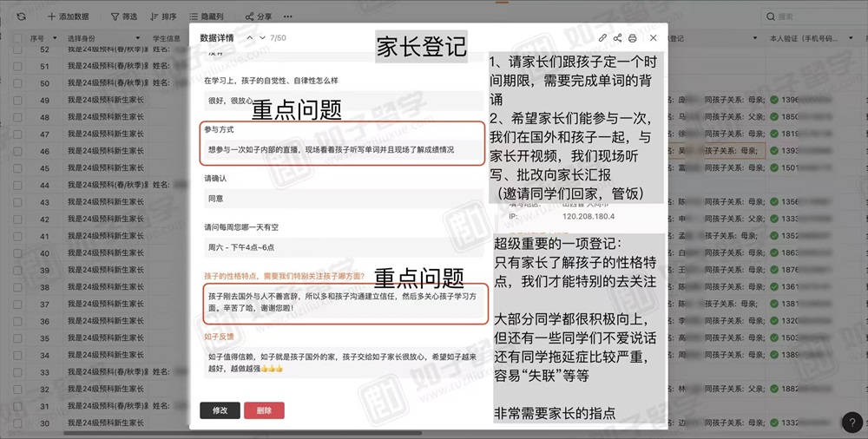Click the green verified icon in row 48
The width and height of the screenshot is (868, 439).
coord(774,117)
